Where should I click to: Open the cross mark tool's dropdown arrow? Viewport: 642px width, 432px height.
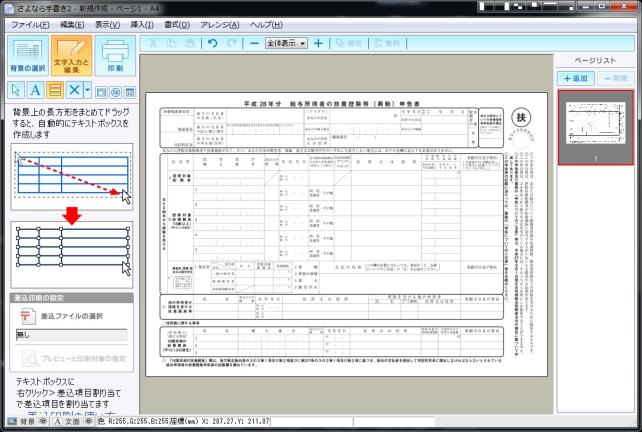[87, 90]
